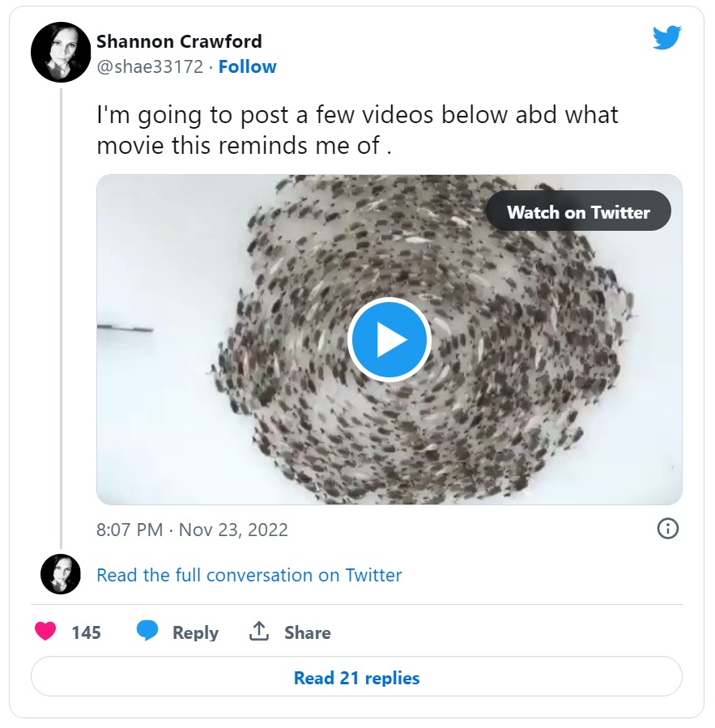
Task: Like the tweet with heart icon
Action: 45,632
